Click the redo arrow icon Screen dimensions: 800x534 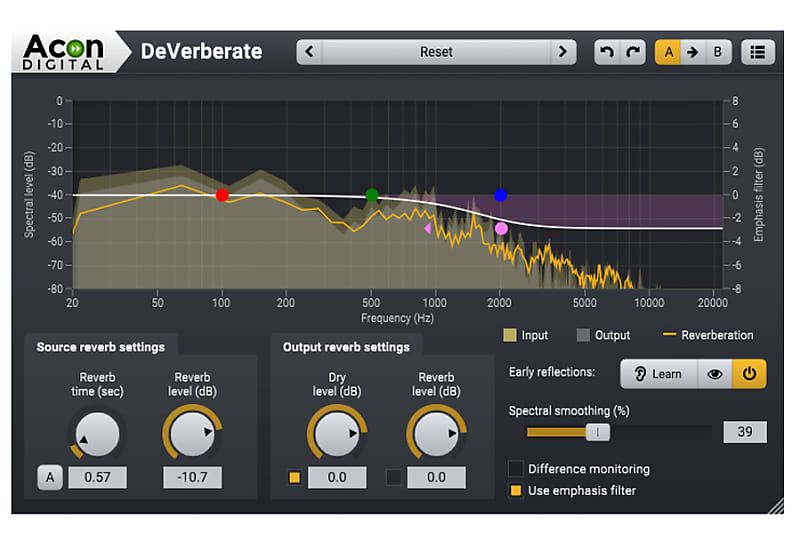point(632,52)
